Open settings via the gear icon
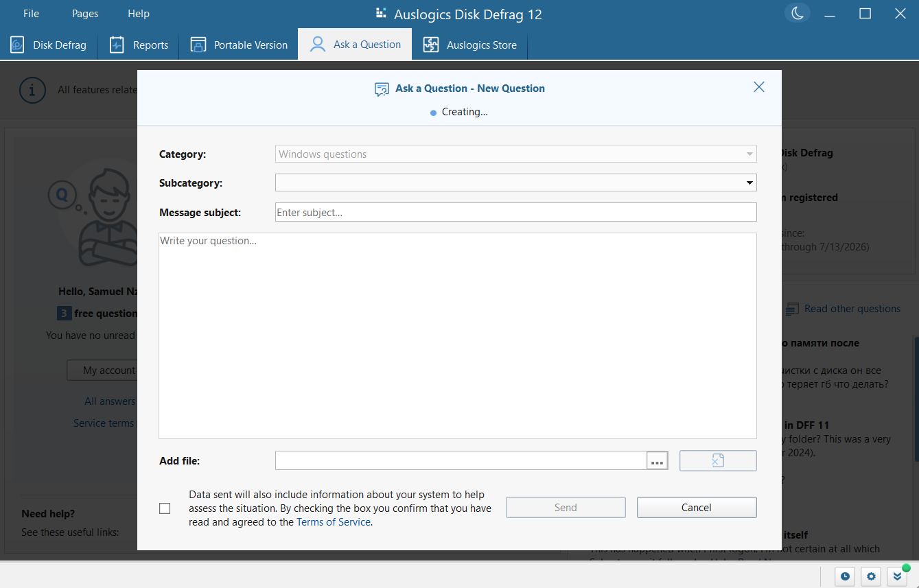 point(870,576)
